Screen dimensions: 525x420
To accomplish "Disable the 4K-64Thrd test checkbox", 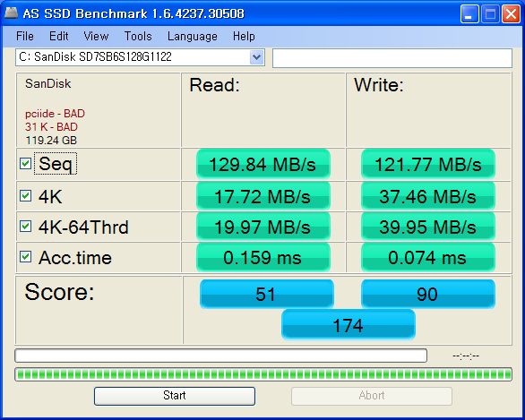I will 26,227.
